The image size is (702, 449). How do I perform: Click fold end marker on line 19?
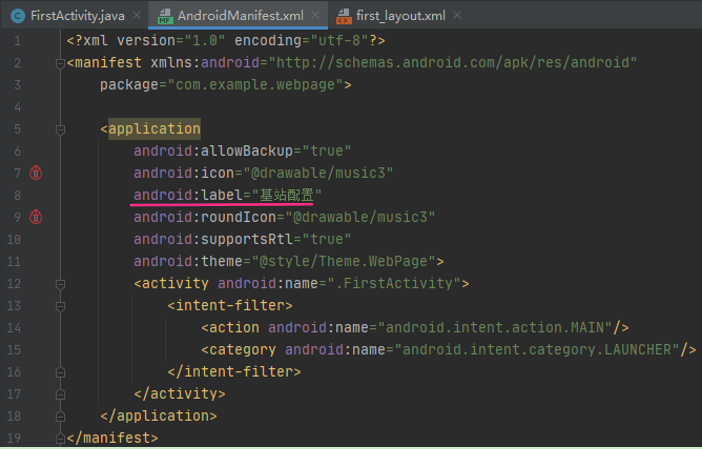[60, 439]
